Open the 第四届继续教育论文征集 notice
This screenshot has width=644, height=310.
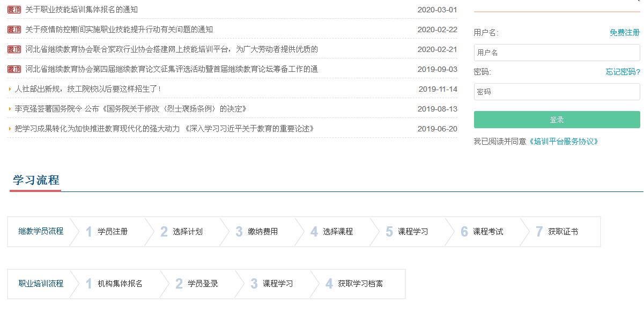pyautogui.click(x=172, y=69)
